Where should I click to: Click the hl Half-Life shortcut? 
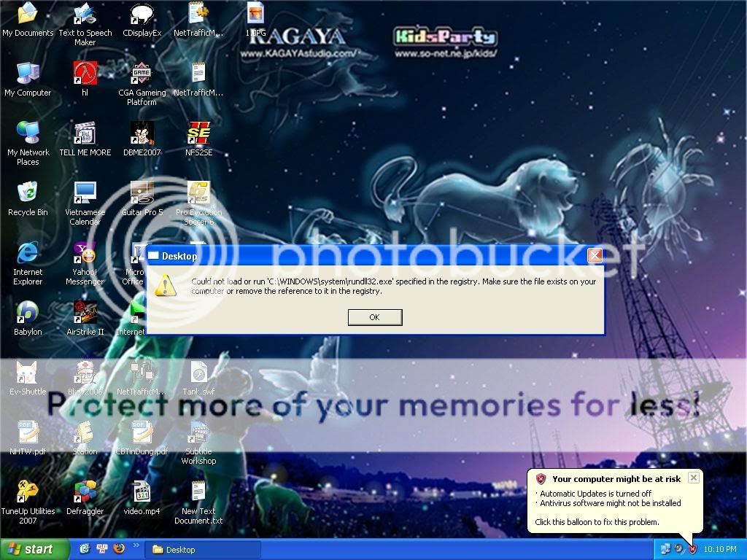coord(85,79)
